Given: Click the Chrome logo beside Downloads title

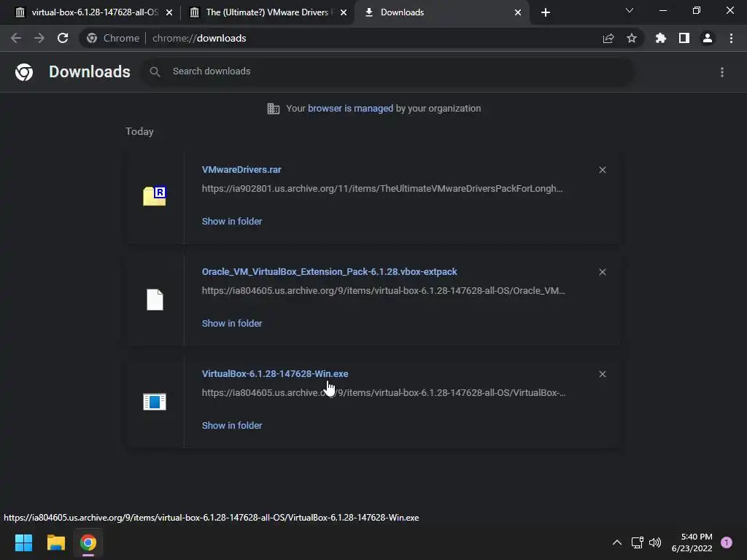Looking at the screenshot, I should (24, 72).
